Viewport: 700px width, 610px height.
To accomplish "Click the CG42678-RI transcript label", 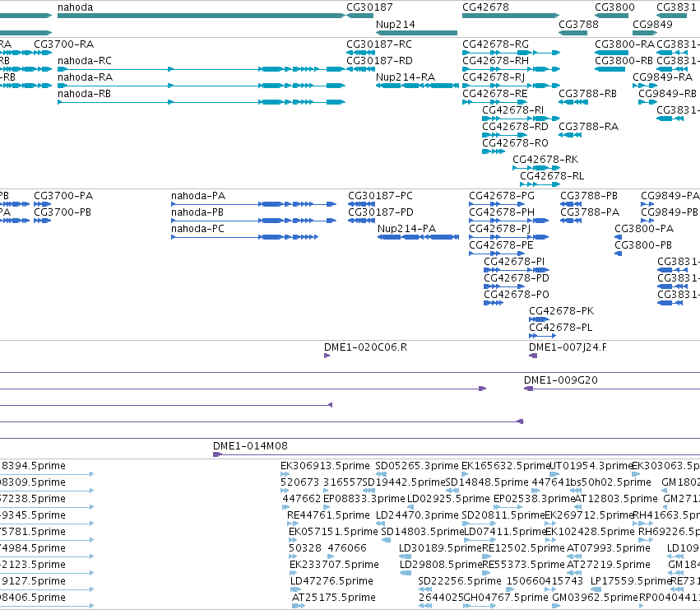I will pyautogui.click(x=512, y=110).
